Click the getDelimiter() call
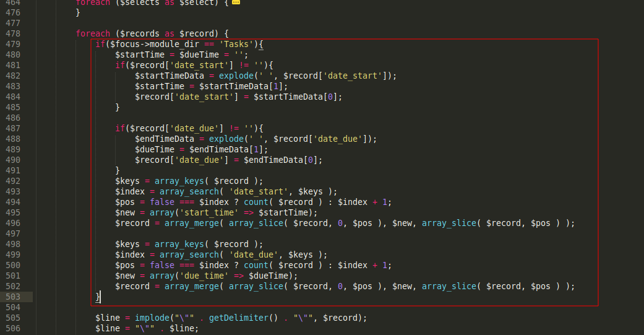The height and width of the screenshot is (335, 644). 244,318
